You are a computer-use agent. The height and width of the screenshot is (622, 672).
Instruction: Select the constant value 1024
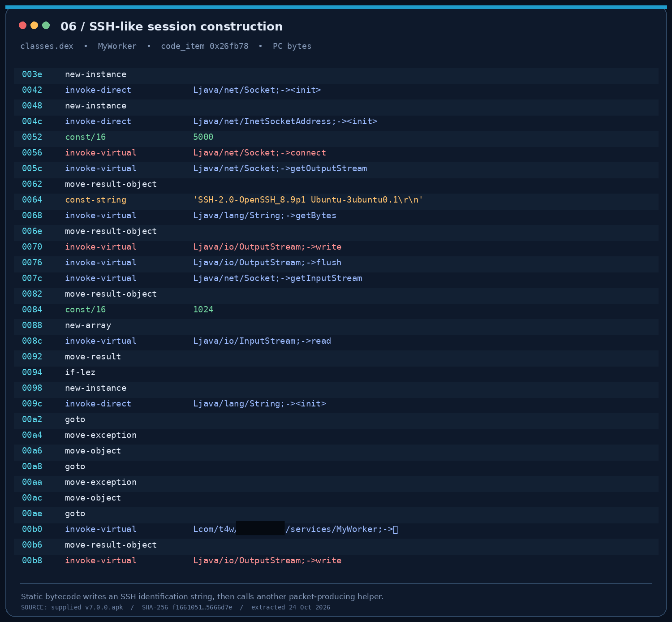click(x=203, y=310)
